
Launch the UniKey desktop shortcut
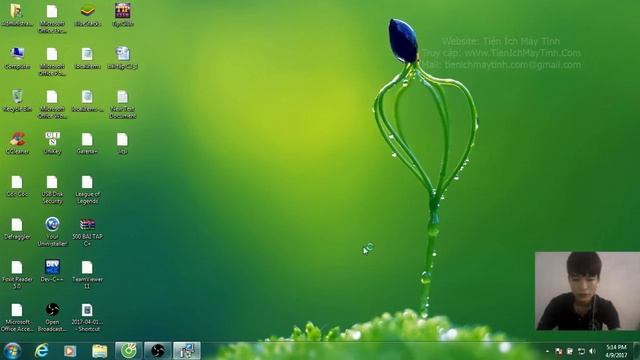(52, 143)
